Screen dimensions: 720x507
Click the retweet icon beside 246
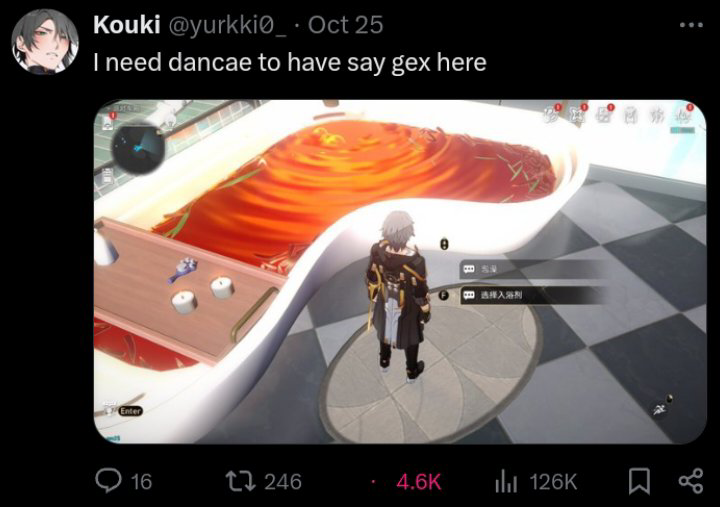240,481
